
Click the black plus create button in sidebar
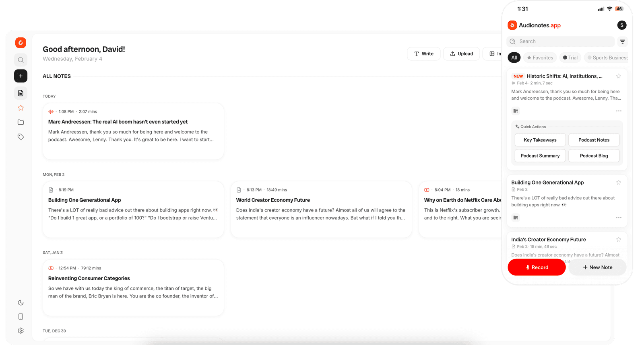click(x=21, y=76)
